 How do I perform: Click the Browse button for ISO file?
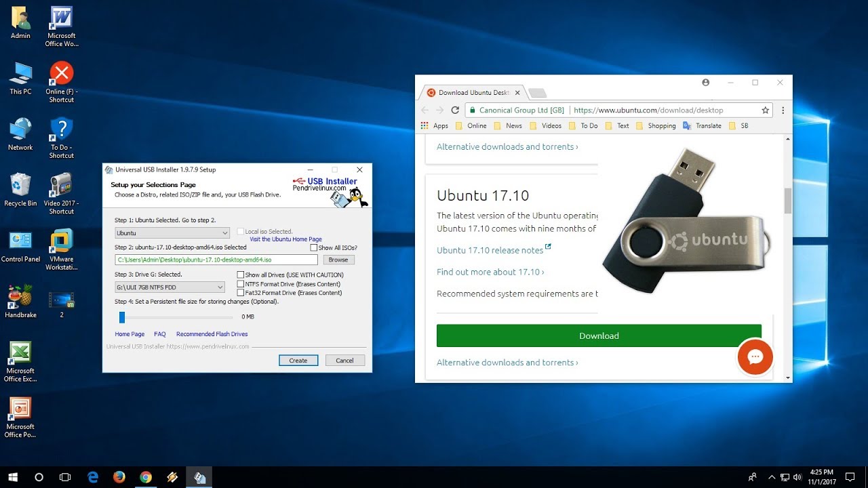coord(338,260)
